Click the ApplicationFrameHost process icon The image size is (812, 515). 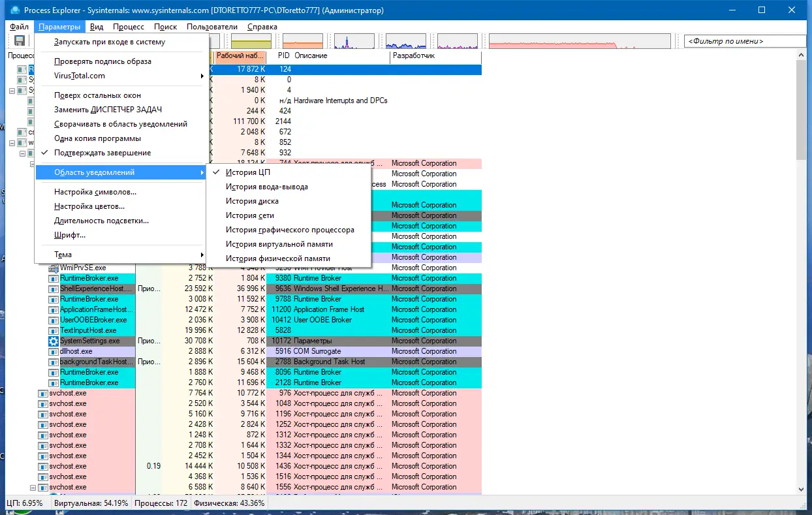[54, 309]
